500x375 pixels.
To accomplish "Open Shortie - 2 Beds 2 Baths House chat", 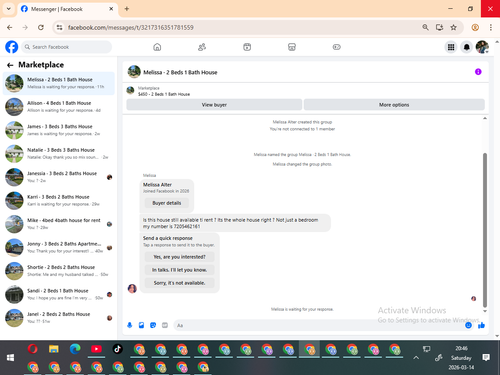I will 59,271.
